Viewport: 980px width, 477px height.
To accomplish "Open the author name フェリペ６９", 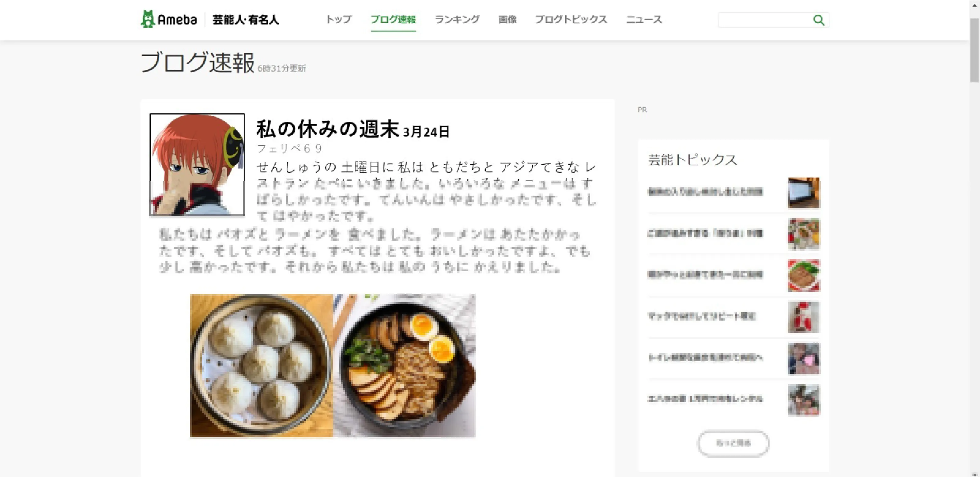I will [289, 148].
